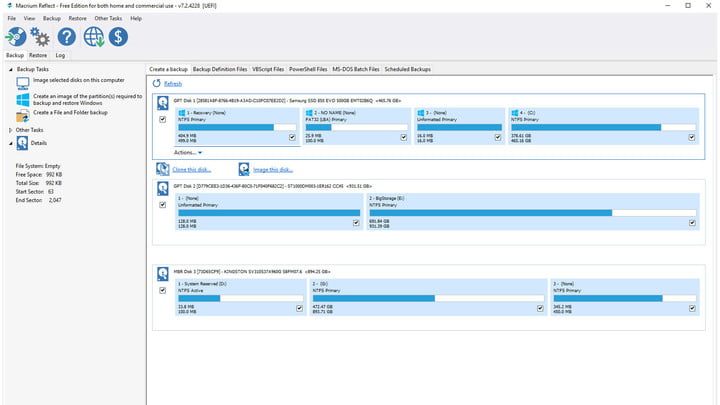The width and height of the screenshot is (720, 405).
Task: Click the disc backup icon in the toolbar
Action: (x=15, y=37)
